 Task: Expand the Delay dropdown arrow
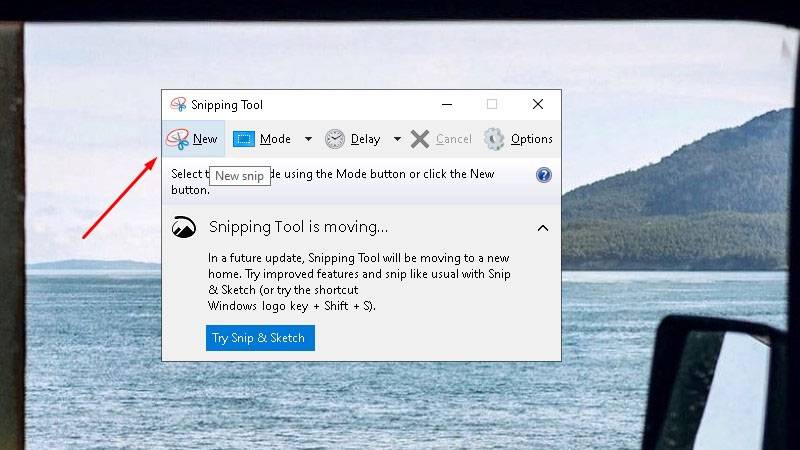click(397, 139)
